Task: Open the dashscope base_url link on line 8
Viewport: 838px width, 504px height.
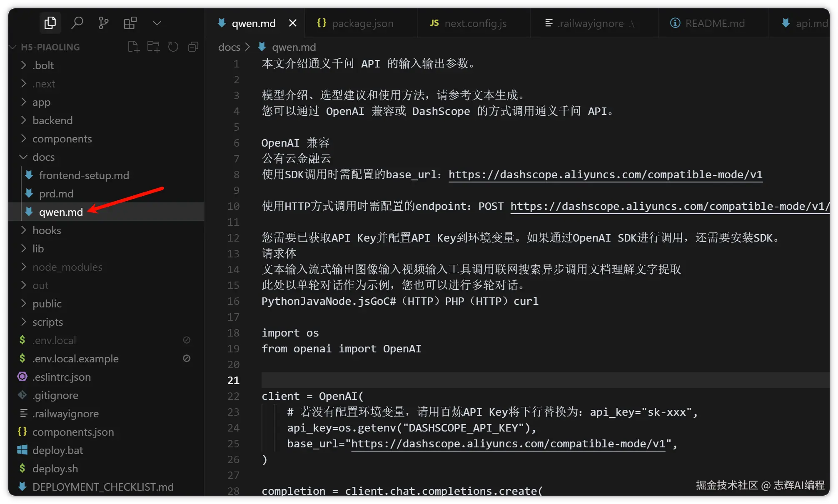Action: [x=605, y=175]
